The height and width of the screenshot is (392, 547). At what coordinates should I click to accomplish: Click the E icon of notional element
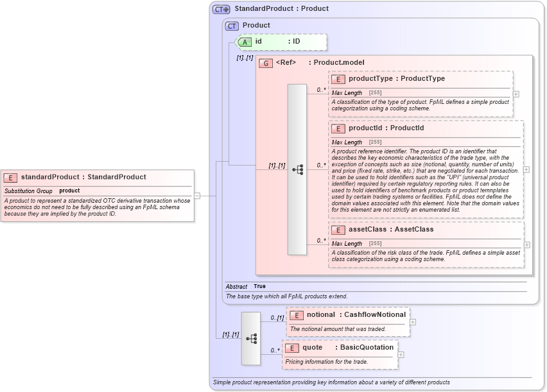point(296,315)
